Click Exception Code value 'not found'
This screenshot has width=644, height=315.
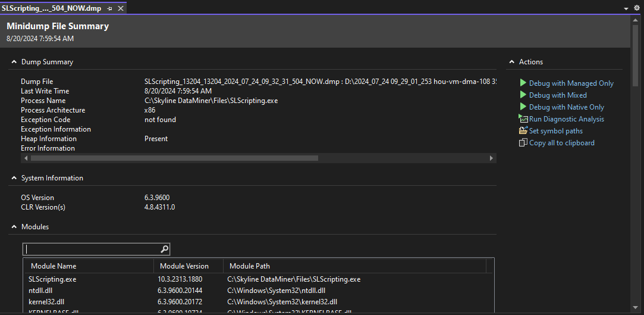click(x=160, y=120)
